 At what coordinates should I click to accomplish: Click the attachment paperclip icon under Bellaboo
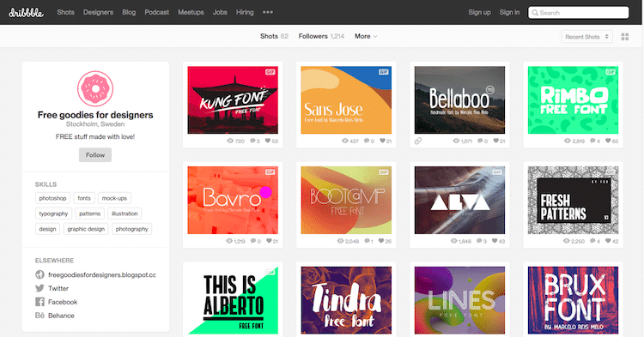click(417, 141)
